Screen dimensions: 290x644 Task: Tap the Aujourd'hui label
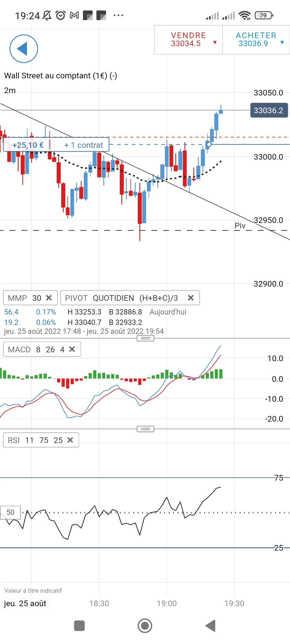(168, 312)
